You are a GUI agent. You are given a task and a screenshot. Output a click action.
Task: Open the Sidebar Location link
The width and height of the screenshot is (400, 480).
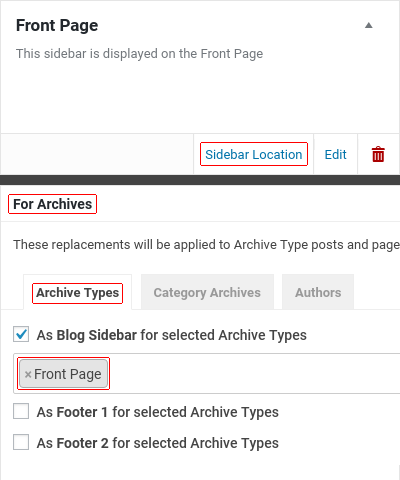point(254,154)
